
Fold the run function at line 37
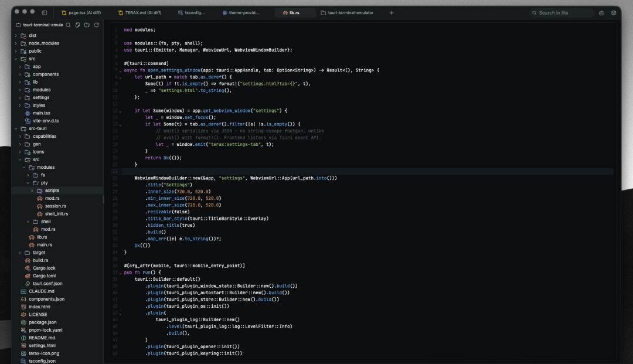(x=120, y=273)
